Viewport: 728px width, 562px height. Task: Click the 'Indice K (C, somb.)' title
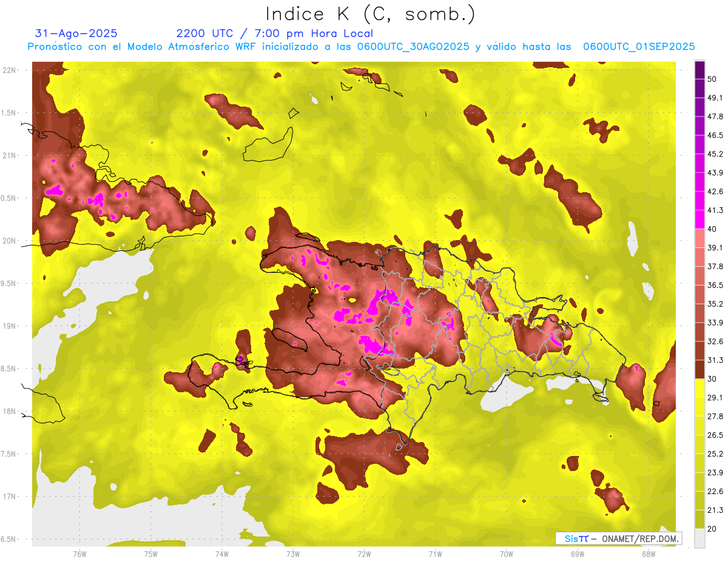pos(370,14)
